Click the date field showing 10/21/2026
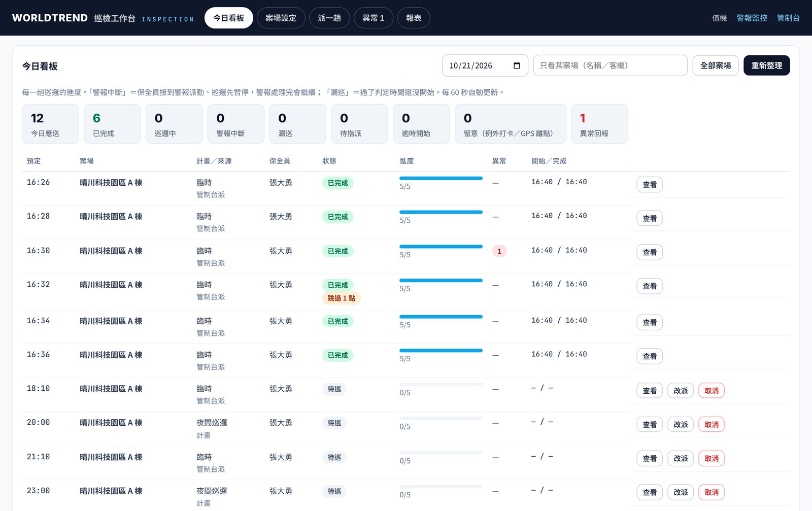The width and height of the screenshot is (812, 511). tap(485, 65)
